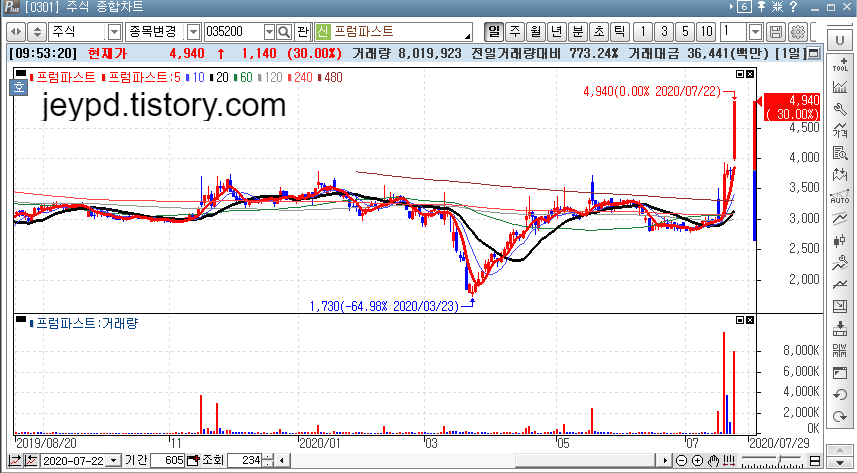
Task: Expand the 035200 stock code dropdown
Action: [269, 32]
